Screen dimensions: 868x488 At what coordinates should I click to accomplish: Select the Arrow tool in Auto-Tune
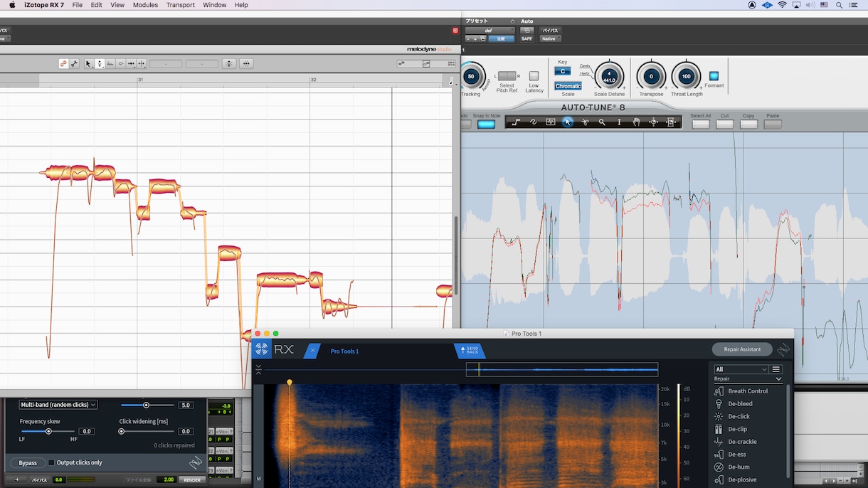coord(567,122)
